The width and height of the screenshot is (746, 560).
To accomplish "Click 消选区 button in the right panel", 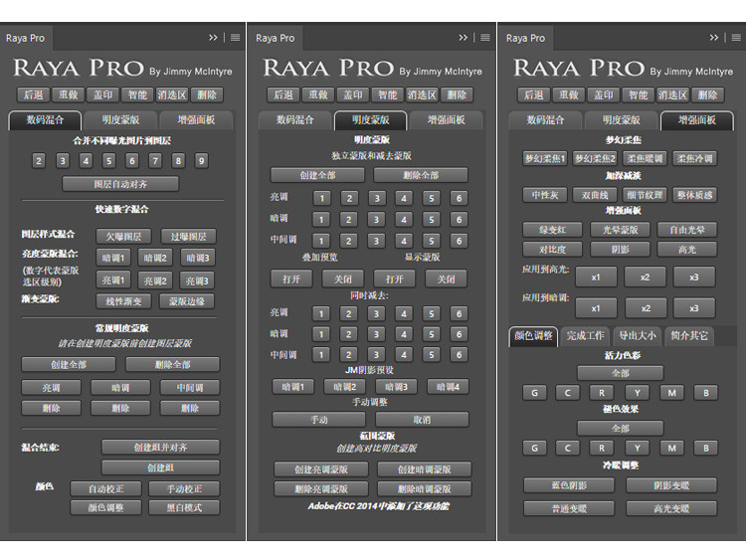I will click(672, 94).
